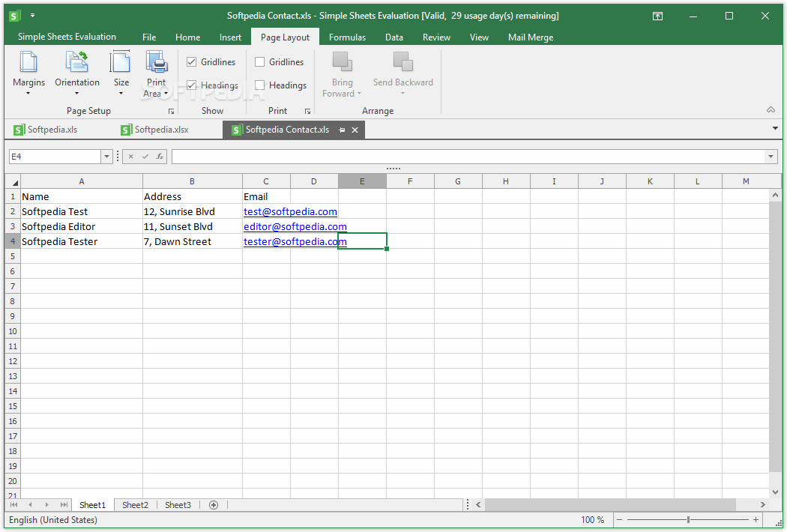Open the Softpedia.xlsx document tab

coord(156,130)
